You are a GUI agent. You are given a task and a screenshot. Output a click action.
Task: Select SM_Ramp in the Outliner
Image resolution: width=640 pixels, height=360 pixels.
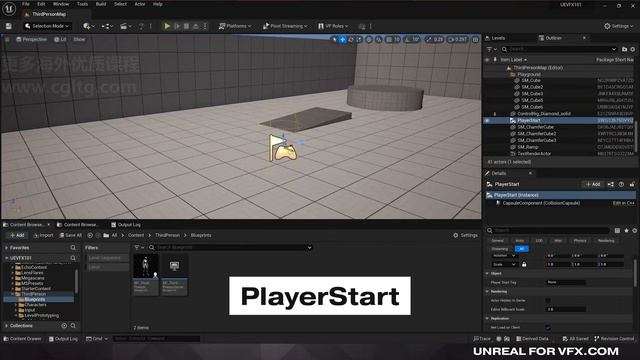[x=529, y=147]
